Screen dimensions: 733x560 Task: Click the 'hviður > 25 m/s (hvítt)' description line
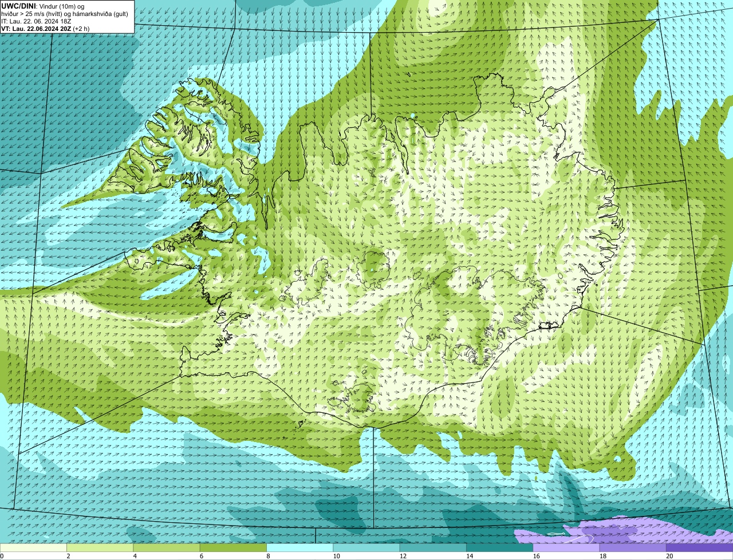tap(65, 13)
